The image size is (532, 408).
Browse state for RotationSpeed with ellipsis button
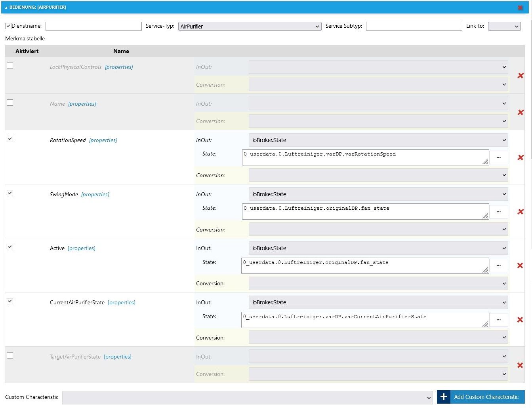tap(499, 158)
